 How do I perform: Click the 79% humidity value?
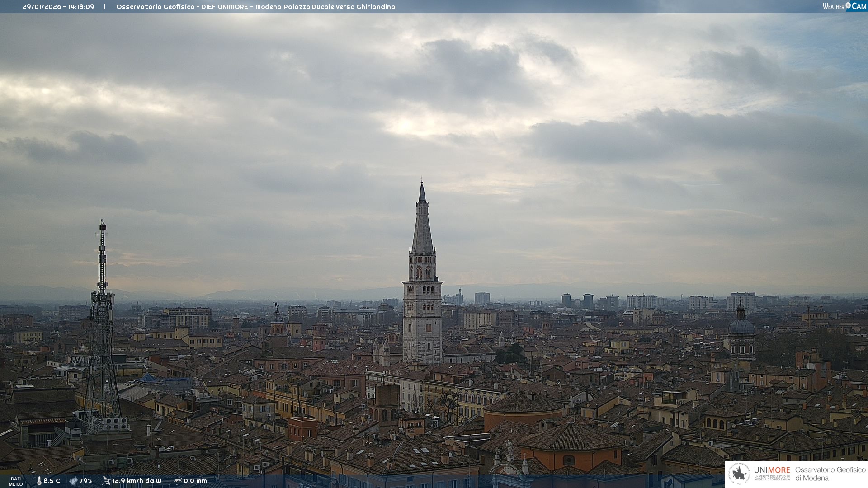[x=86, y=481]
